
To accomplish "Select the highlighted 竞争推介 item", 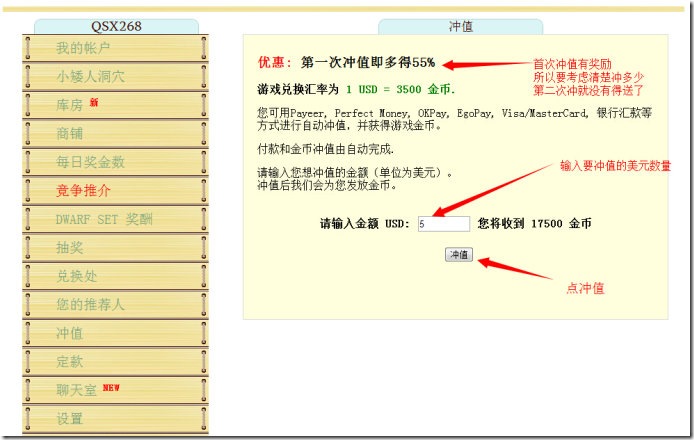I will 84,190.
